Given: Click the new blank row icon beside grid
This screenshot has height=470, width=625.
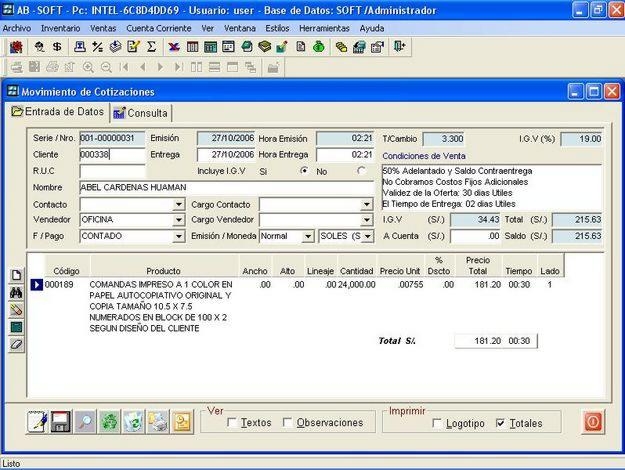Looking at the screenshot, I should (16, 275).
